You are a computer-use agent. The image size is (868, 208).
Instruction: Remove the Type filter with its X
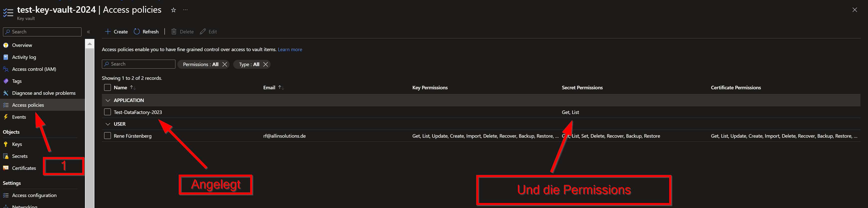pyautogui.click(x=266, y=64)
